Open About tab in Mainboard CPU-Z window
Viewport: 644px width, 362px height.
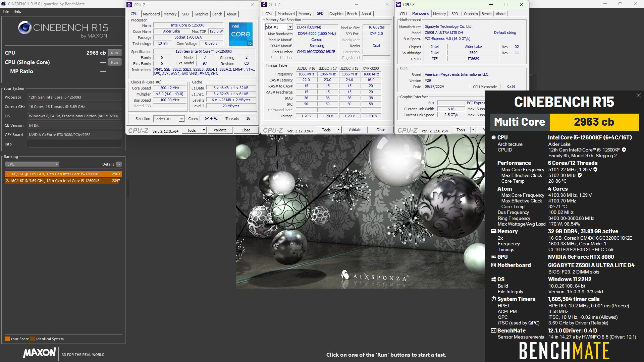[500, 14]
